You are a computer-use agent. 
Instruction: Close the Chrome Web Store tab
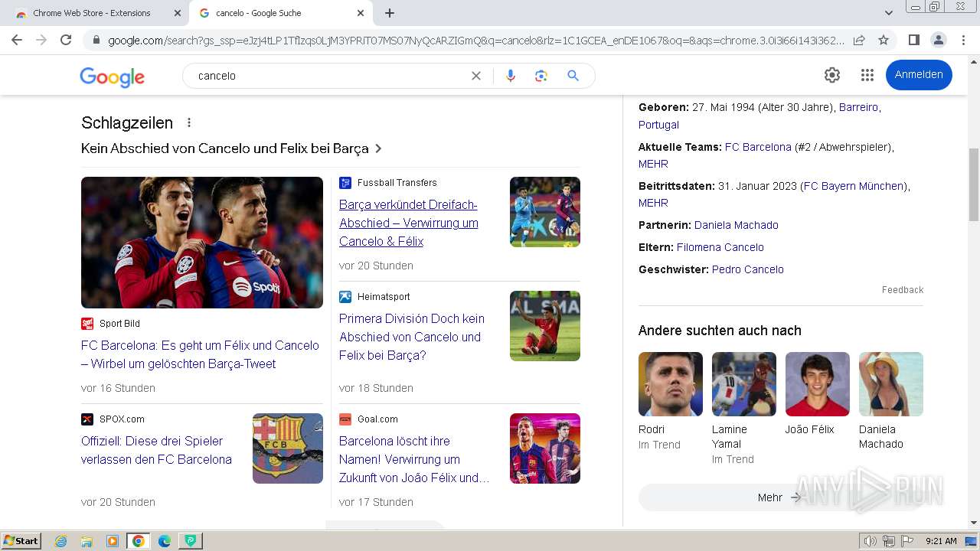[x=177, y=13]
